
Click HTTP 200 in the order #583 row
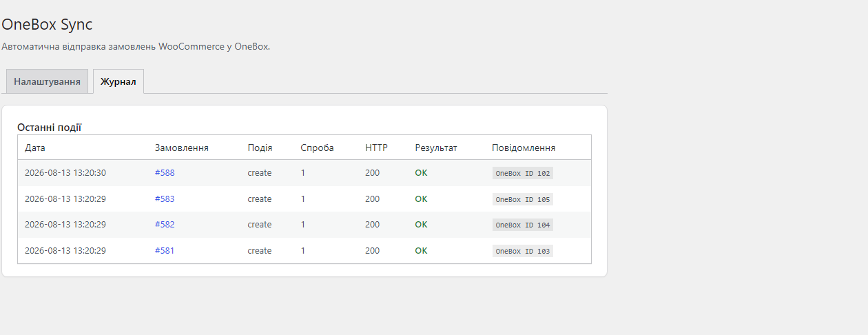click(x=373, y=199)
